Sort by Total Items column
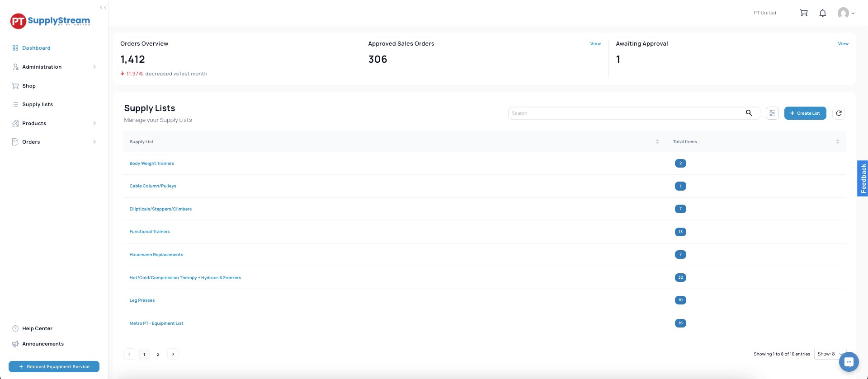 (838, 141)
